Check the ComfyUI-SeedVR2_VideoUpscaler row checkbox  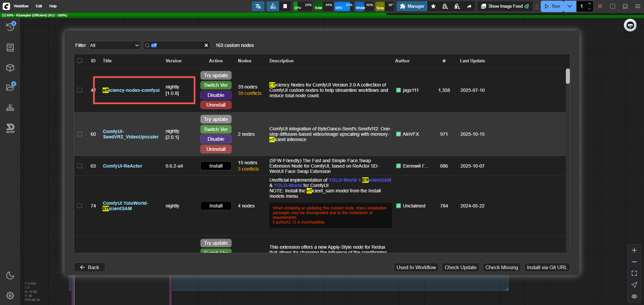[x=80, y=134]
